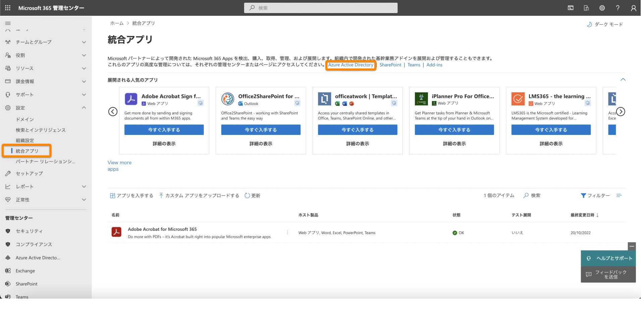Get officeatwork with 今すぐ入手する

358,130
